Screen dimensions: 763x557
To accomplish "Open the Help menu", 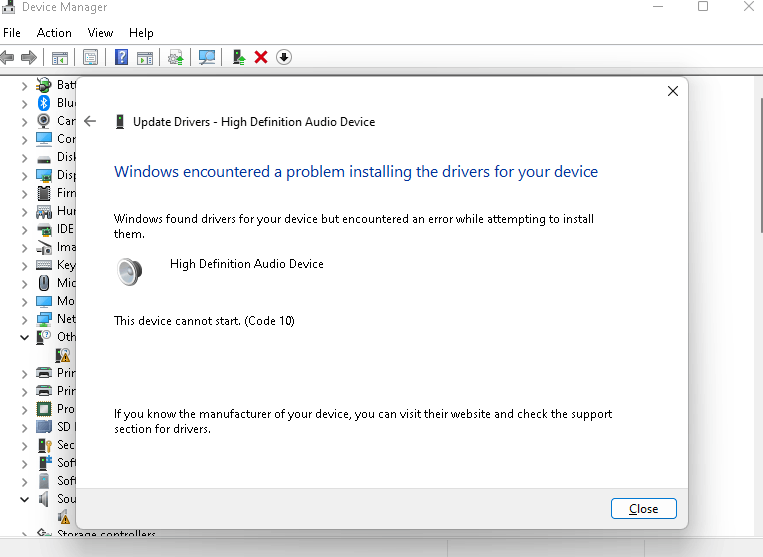I will click(x=141, y=33).
